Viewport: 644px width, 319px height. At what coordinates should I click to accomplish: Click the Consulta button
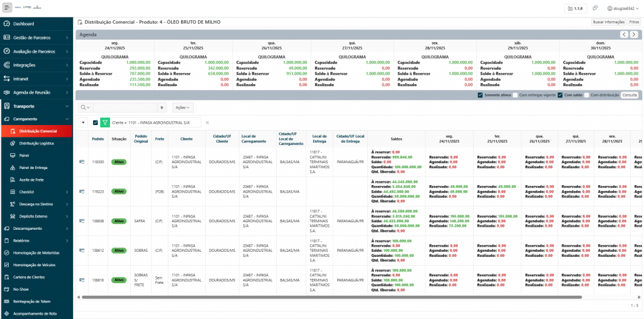pyautogui.click(x=629, y=95)
